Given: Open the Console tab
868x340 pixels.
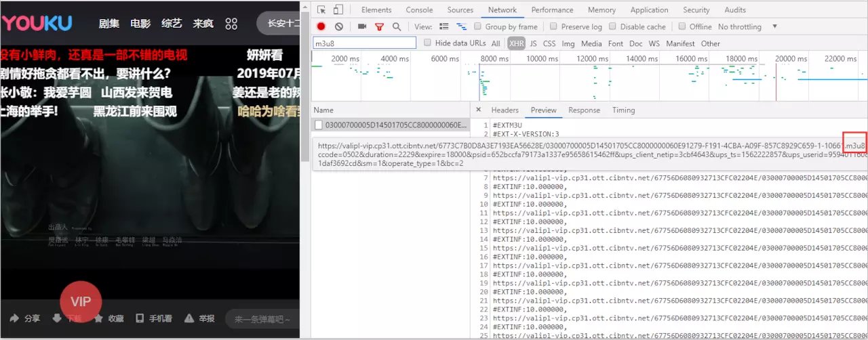Looking at the screenshot, I should (419, 10).
